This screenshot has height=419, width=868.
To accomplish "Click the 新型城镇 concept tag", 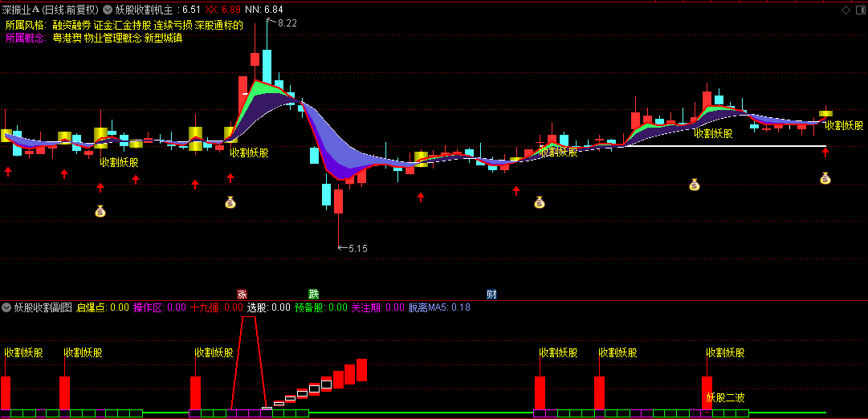I will click(163, 39).
